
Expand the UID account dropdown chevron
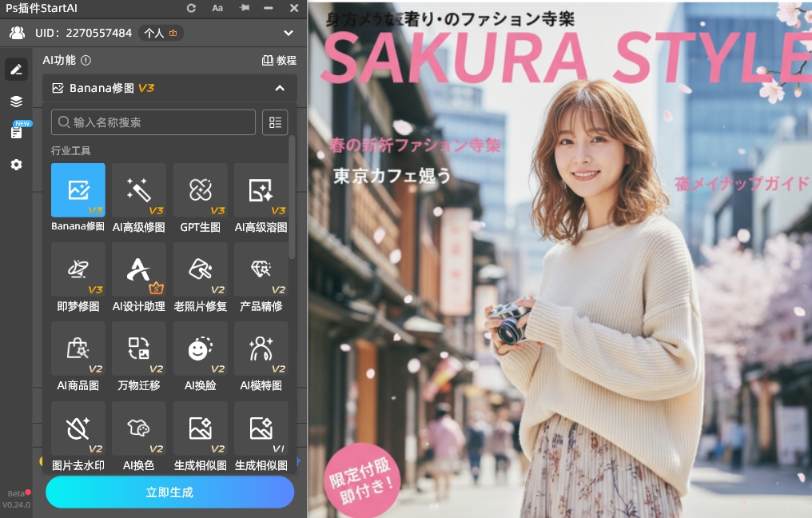pos(289,33)
